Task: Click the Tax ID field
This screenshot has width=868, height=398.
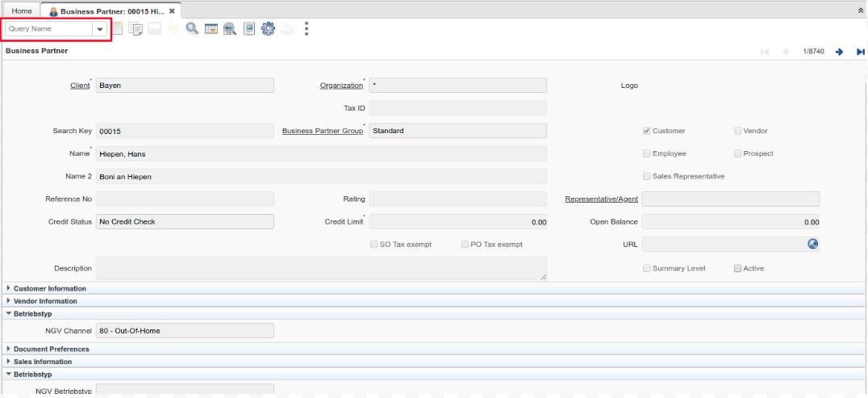Action: (x=458, y=108)
